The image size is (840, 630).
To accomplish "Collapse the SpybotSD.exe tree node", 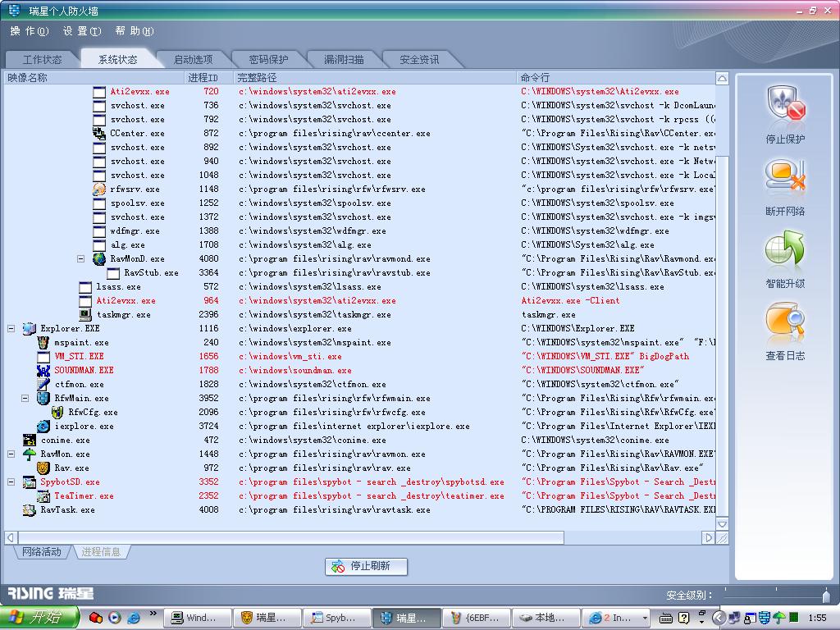I will click(x=11, y=482).
